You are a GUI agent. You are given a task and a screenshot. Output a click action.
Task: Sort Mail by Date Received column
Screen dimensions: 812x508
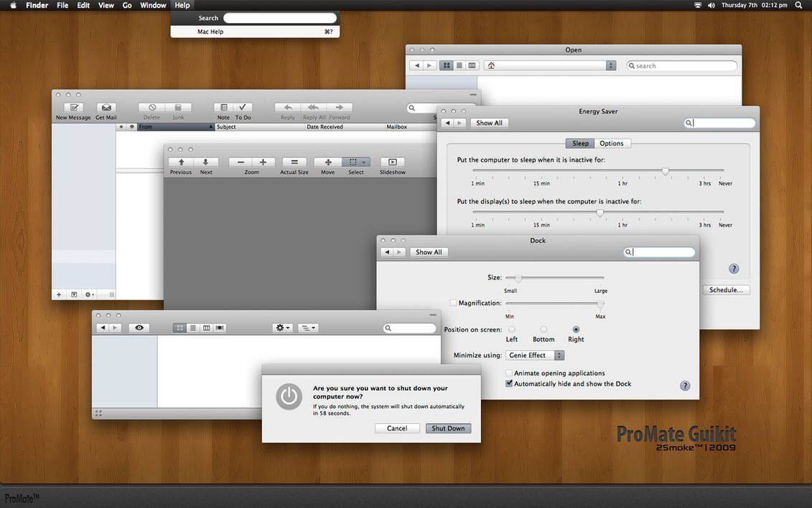coord(325,126)
